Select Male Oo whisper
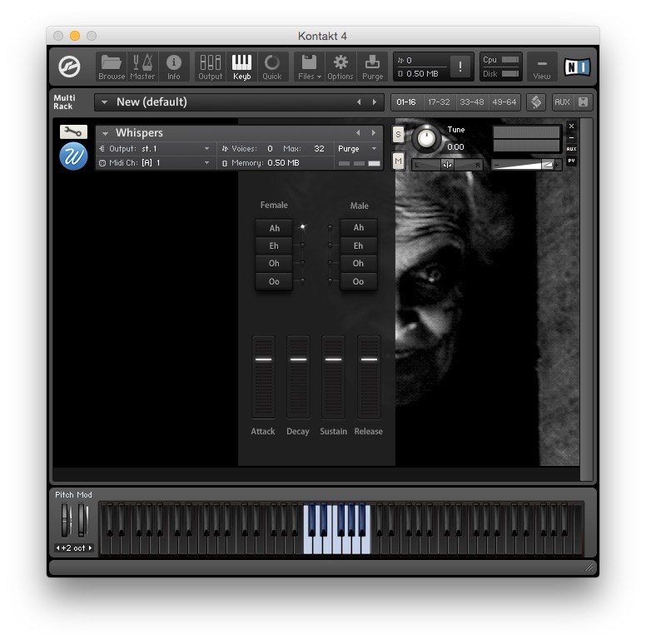Viewport: 646px width, 644px height. point(359,282)
